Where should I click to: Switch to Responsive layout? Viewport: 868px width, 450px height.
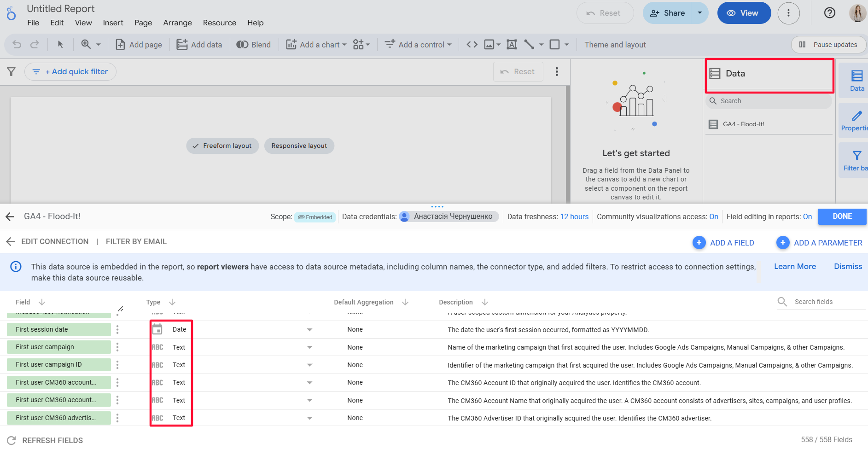coord(299,146)
